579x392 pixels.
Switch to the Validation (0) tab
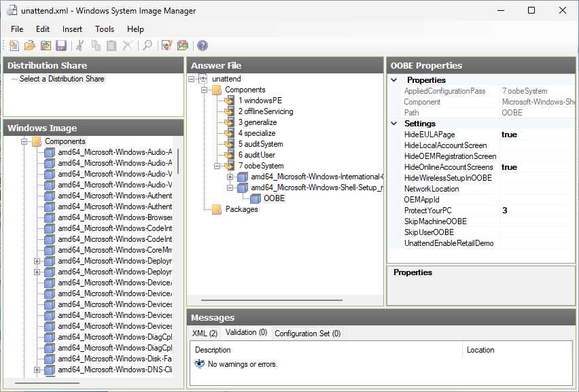pos(246,333)
